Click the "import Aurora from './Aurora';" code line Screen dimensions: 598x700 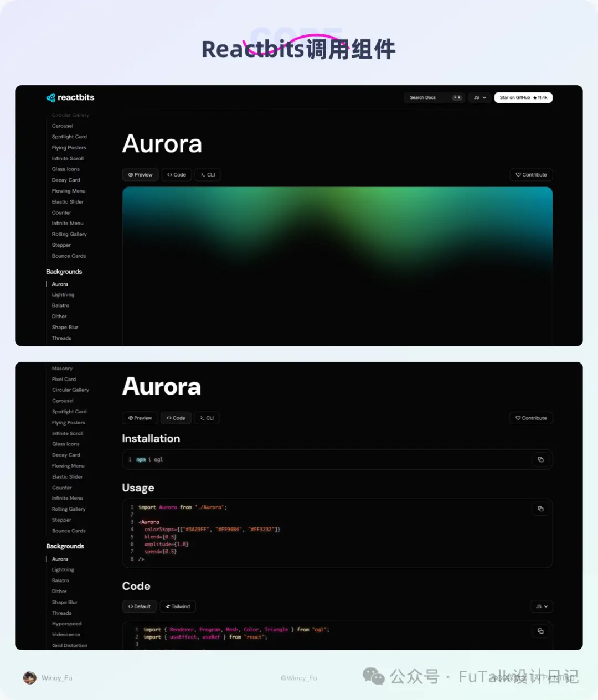pos(183,507)
